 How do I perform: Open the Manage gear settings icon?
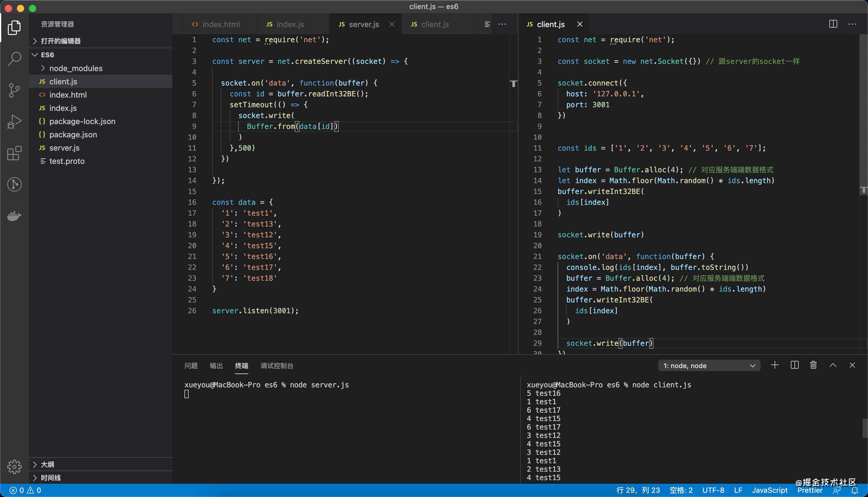[x=14, y=466]
